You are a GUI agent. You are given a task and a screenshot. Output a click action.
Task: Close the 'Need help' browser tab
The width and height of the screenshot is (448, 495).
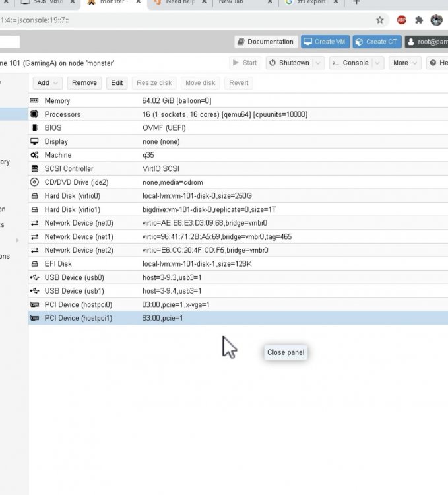[x=204, y=2]
